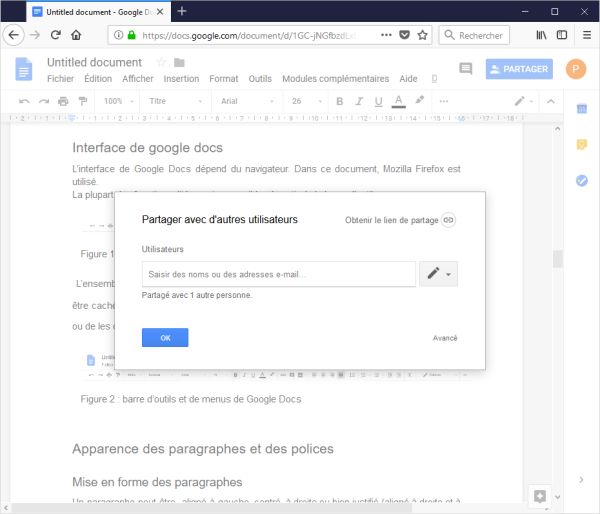The height and width of the screenshot is (514, 600).
Task: Toggle italic formatting
Action: click(x=359, y=101)
